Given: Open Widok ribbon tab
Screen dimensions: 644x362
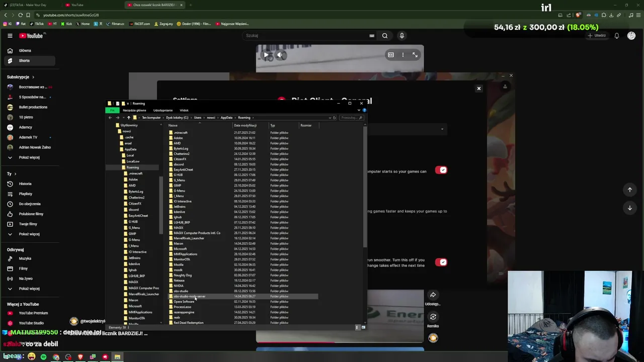Looking at the screenshot, I should 184,110.
